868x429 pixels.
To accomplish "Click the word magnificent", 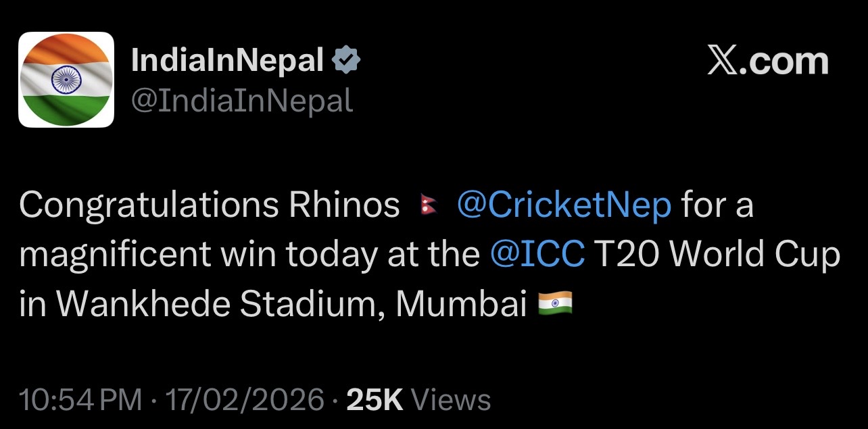I will (x=115, y=255).
